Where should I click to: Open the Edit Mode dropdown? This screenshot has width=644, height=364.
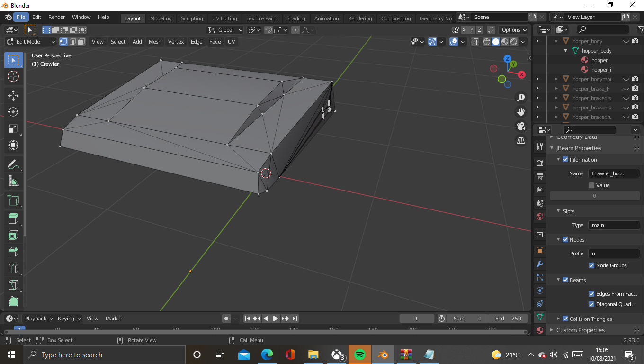(30, 42)
